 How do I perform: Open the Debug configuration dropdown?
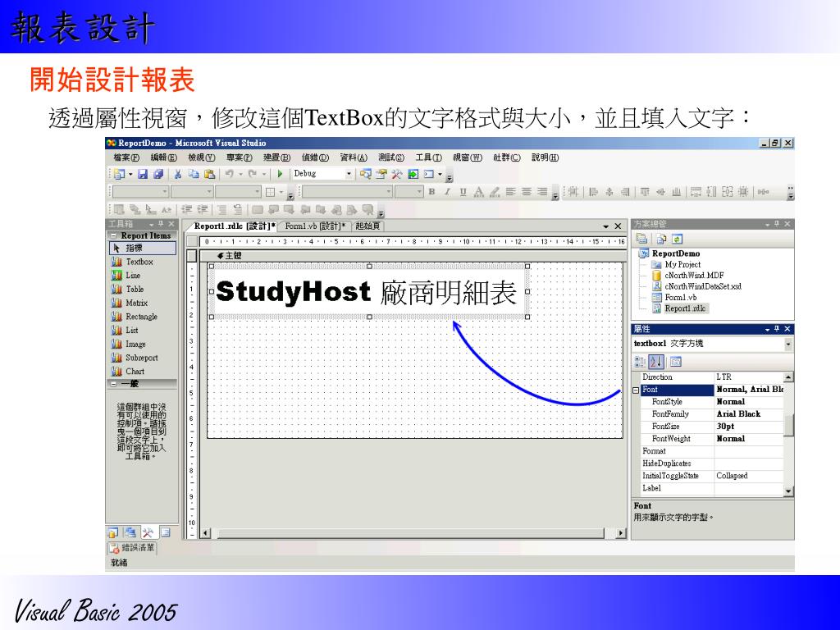348,174
